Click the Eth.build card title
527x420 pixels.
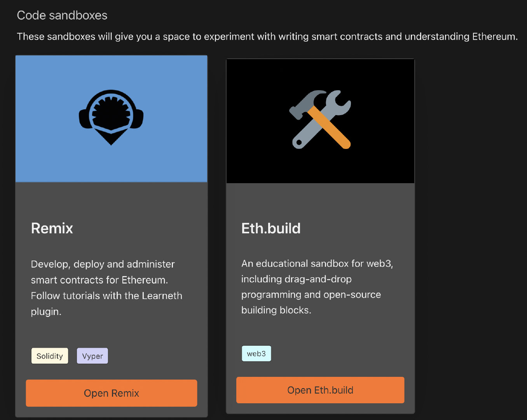point(271,228)
